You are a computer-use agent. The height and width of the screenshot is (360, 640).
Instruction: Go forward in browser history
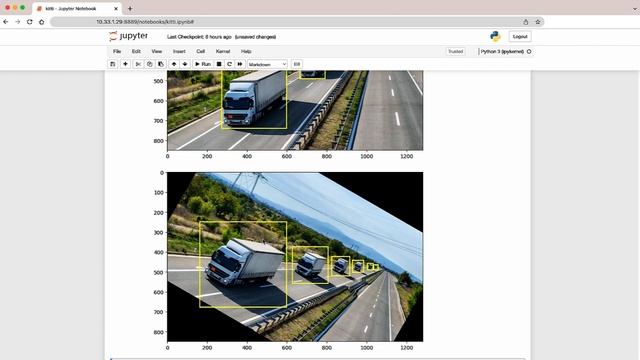18,22
